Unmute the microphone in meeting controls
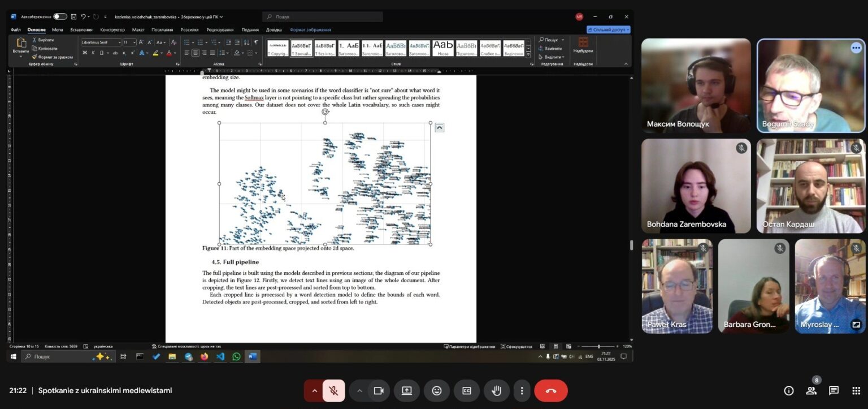The width and height of the screenshot is (868, 409). [333, 390]
